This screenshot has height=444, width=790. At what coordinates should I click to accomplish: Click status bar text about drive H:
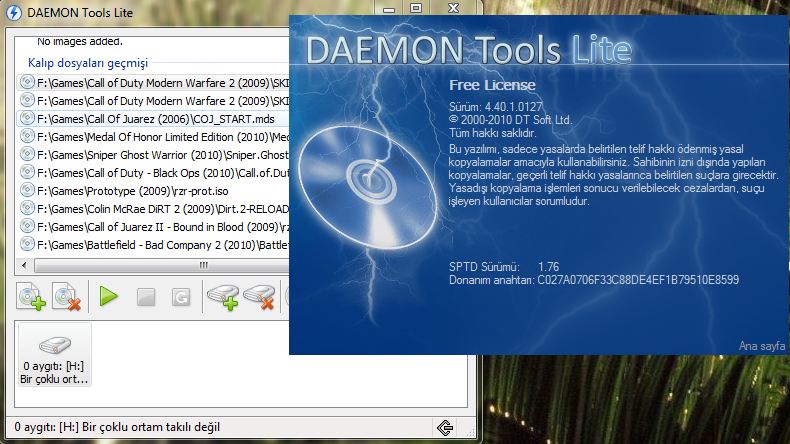(117, 427)
